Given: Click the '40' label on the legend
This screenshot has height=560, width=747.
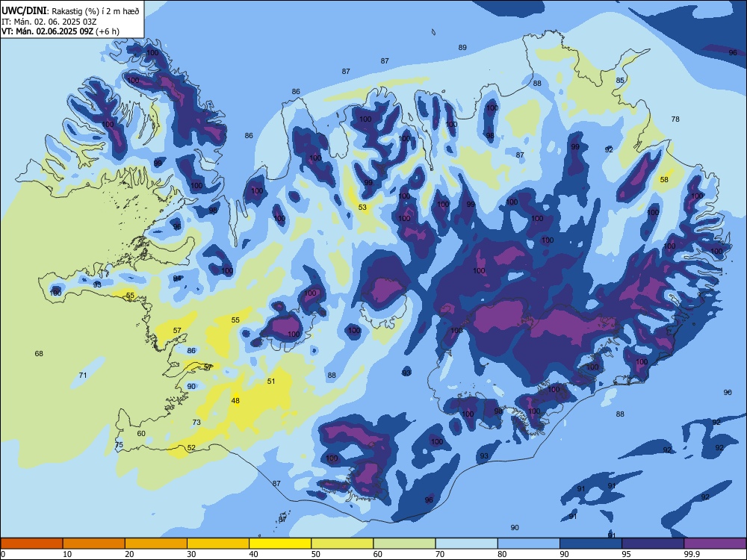Looking at the screenshot, I should pos(253,554).
